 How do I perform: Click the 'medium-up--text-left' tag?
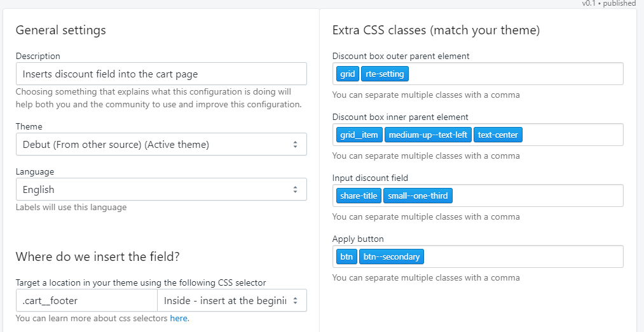(x=428, y=135)
